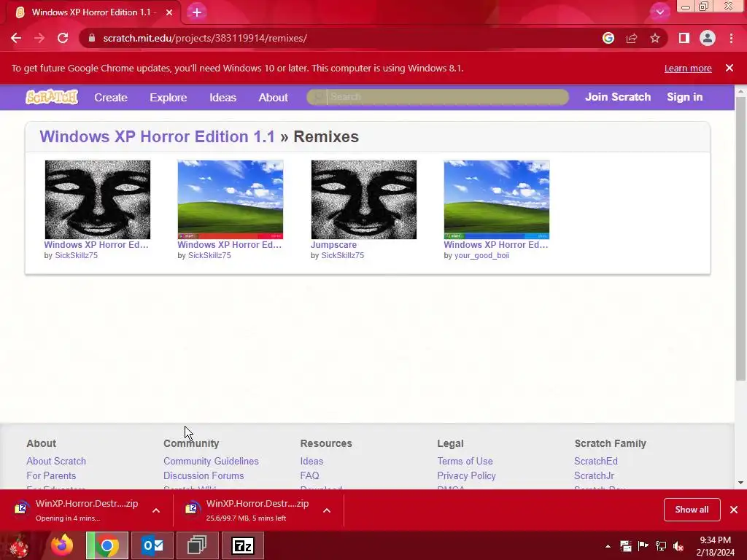Open ScratchJr link
The width and height of the screenshot is (747, 560).
(x=594, y=475)
